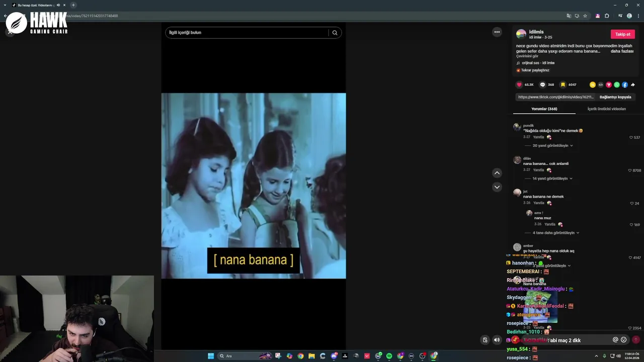Open more share options with the arrow icon
Viewport: 644px width, 362px height.
click(633, 84)
